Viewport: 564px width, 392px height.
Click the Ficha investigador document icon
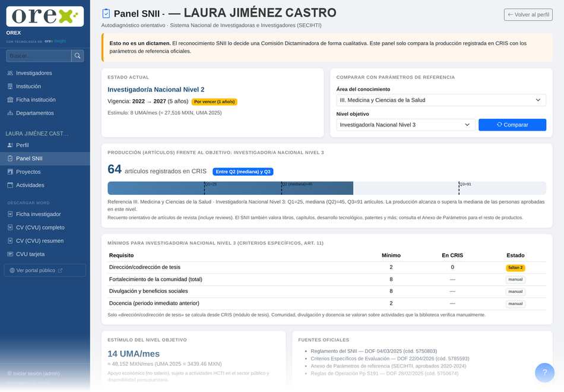pyautogui.click(x=10, y=214)
